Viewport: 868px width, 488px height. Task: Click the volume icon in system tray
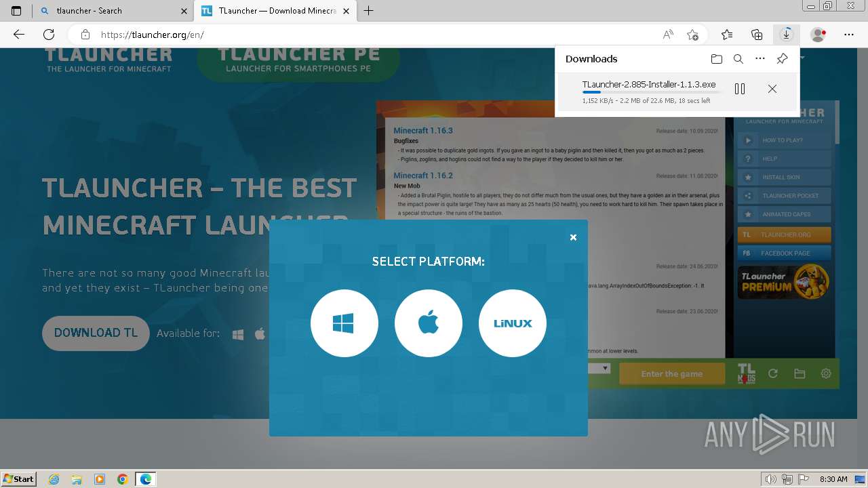(x=771, y=479)
